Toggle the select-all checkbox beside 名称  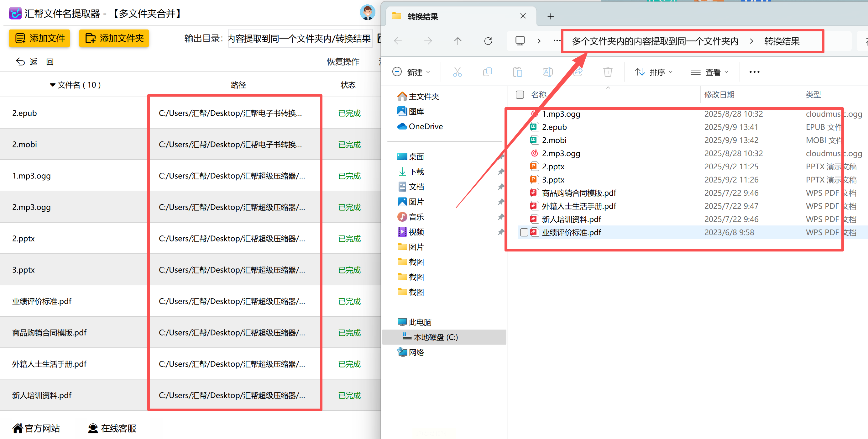pyautogui.click(x=520, y=95)
